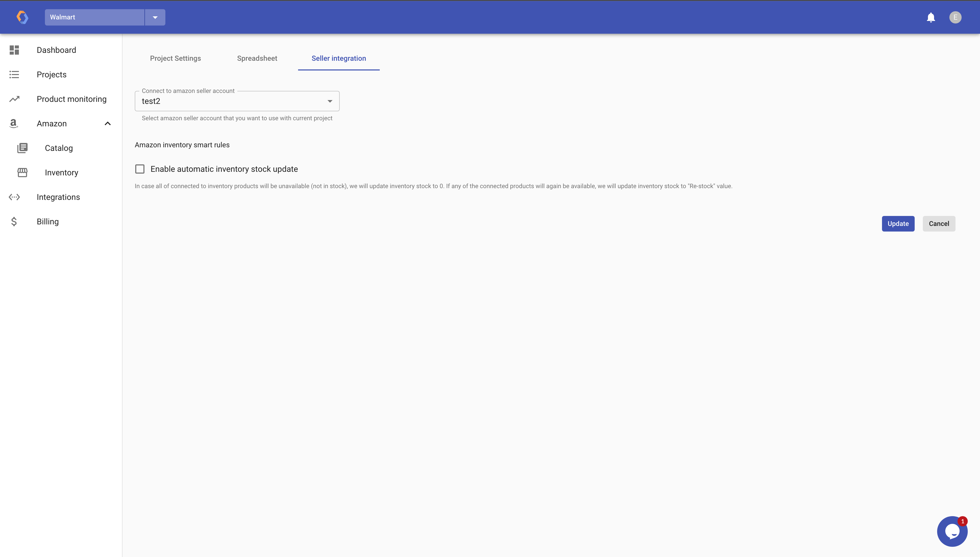This screenshot has height=557, width=980.
Task: Open Catalog in sidebar
Action: coord(58,148)
